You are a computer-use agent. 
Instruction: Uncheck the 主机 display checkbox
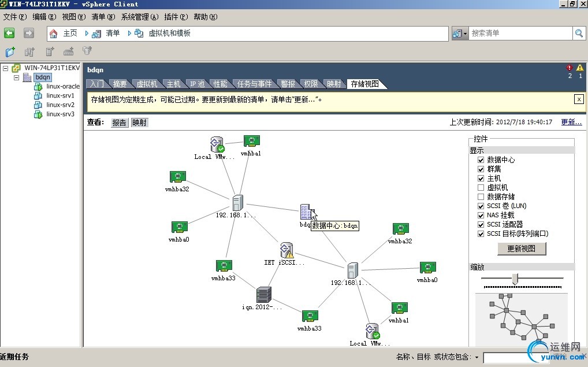pos(481,178)
